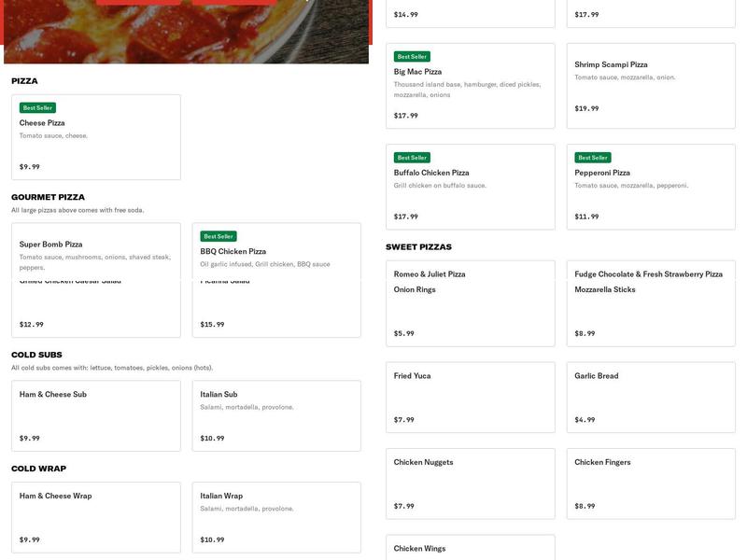Choose the Chicken Wings item

pos(472,546)
